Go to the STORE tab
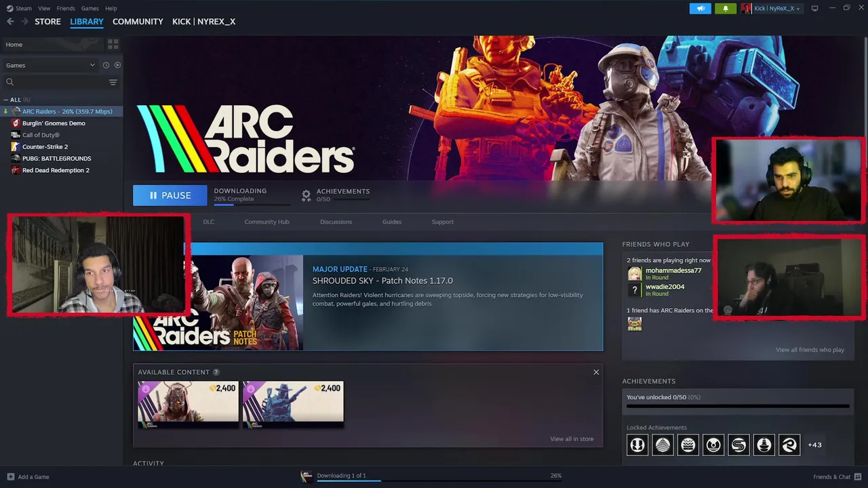 47,22
